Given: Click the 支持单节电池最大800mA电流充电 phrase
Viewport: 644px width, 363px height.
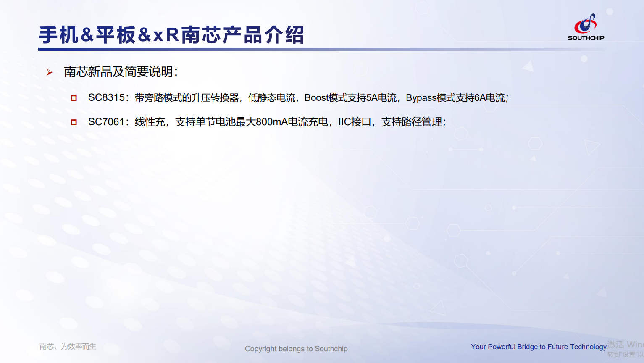Looking at the screenshot, I should pos(251,122).
